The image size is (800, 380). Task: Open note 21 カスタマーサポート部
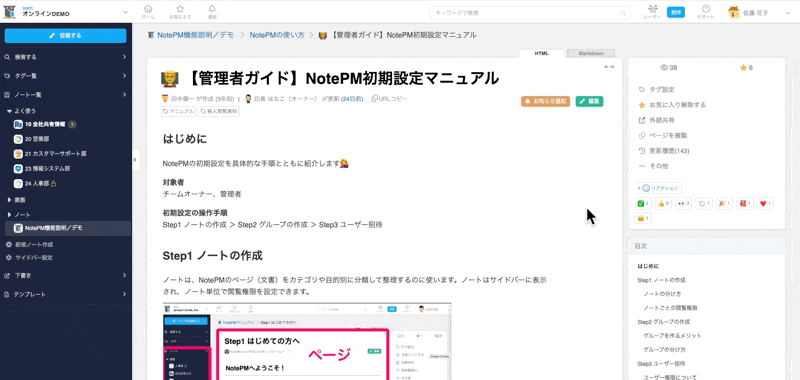[50, 154]
